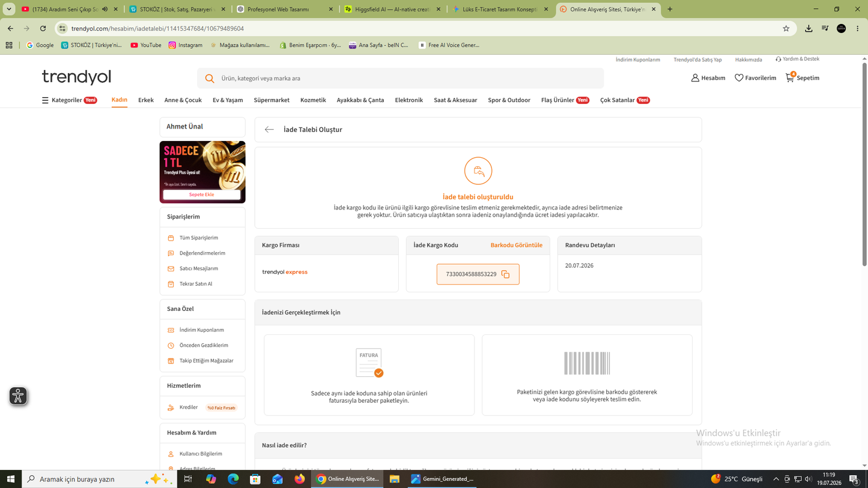Toggle sound using the taskbar volume icon
This screenshot has height=488, width=868.
tap(808, 479)
